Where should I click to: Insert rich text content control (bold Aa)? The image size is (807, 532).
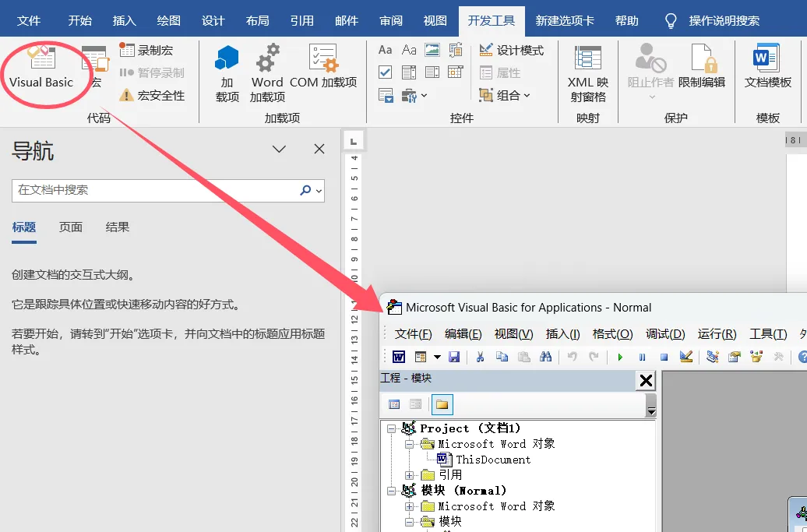pos(385,50)
